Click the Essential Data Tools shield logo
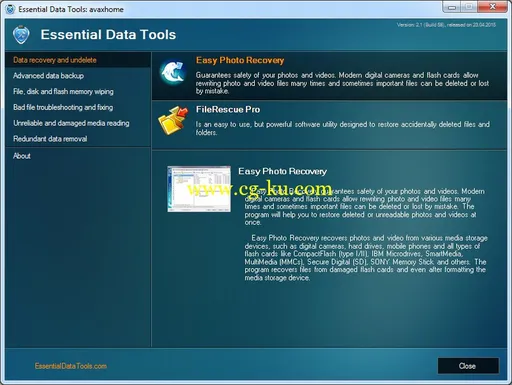The height and width of the screenshot is (385, 512). pyautogui.click(x=21, y=35)
